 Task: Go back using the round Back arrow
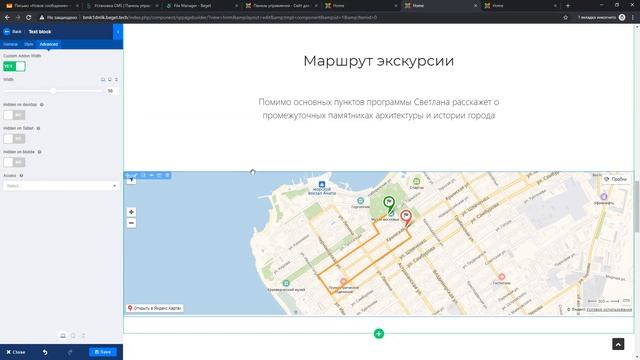pos(7,31)
